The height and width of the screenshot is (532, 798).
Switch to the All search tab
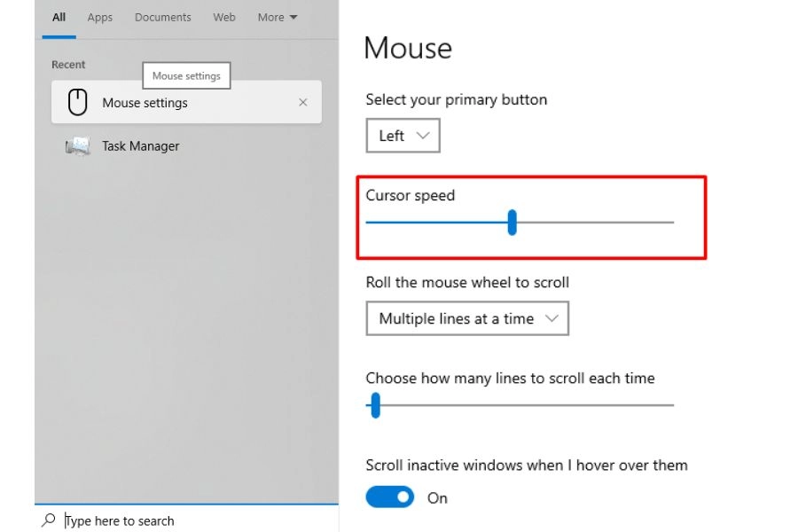point(59,18)
